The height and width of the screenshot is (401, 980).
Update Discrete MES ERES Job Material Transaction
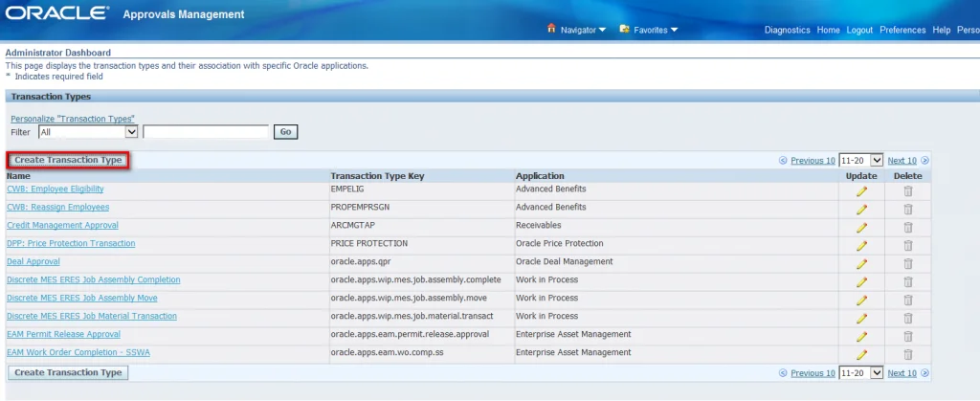[861, 318]
